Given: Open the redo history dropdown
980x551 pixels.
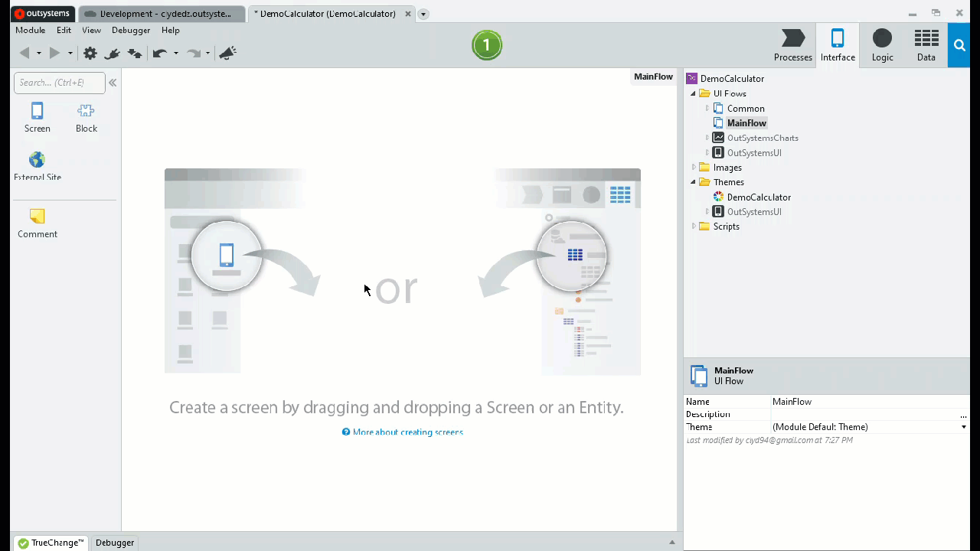Looking at the screenshot, I should [x=207, y=54].
